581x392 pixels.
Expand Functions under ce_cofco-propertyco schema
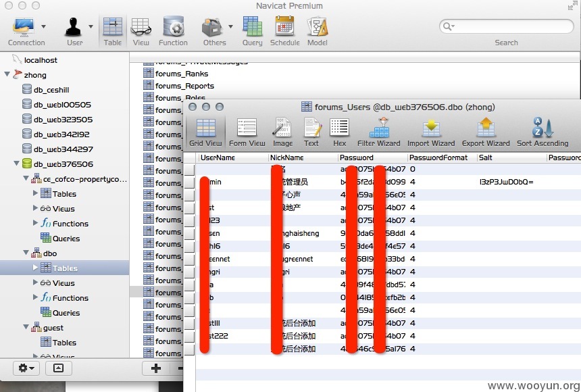[36, 222]
